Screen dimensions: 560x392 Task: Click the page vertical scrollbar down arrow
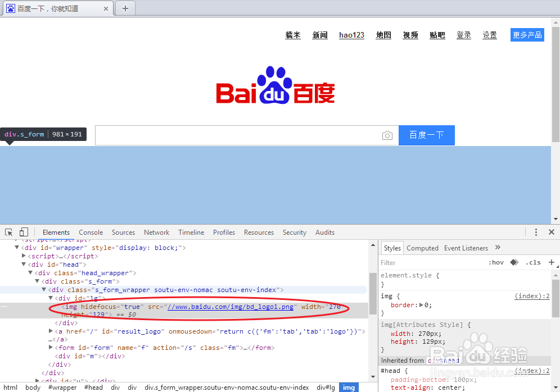(x=556, y=219)
